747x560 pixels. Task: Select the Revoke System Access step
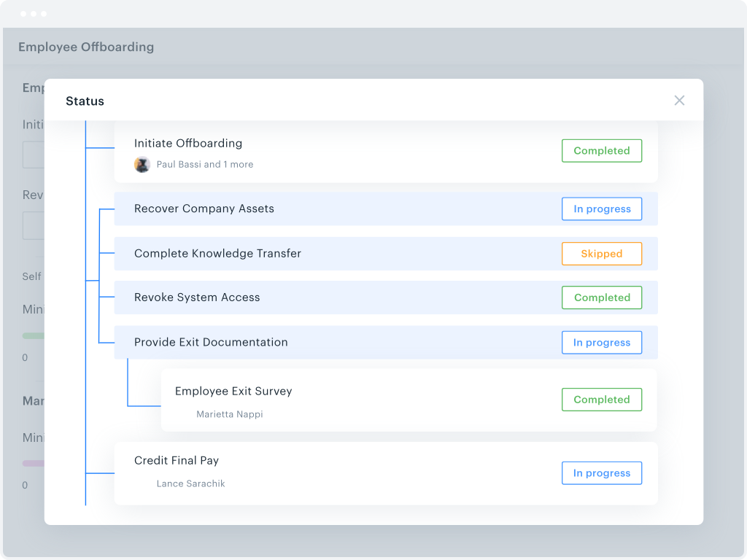(x=197, y=297)
